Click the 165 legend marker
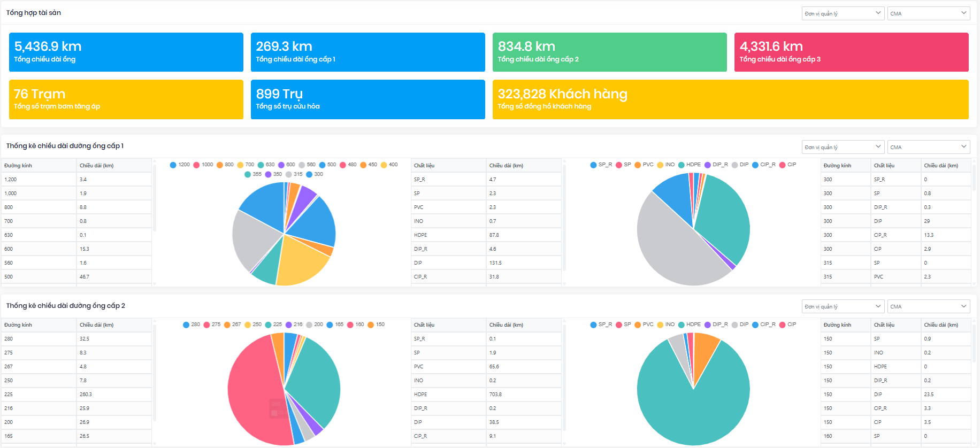 tap(330, 325)
